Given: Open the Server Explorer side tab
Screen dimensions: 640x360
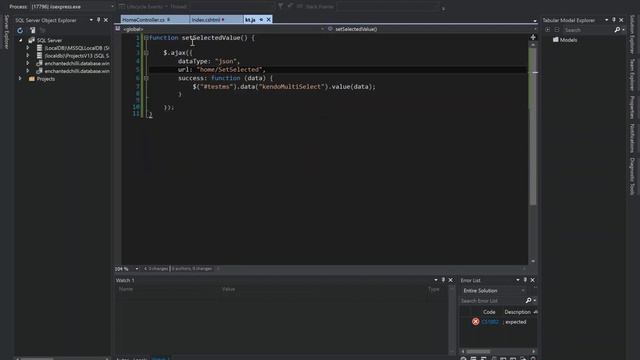Looking at the screenshot, I should [6, 32].
